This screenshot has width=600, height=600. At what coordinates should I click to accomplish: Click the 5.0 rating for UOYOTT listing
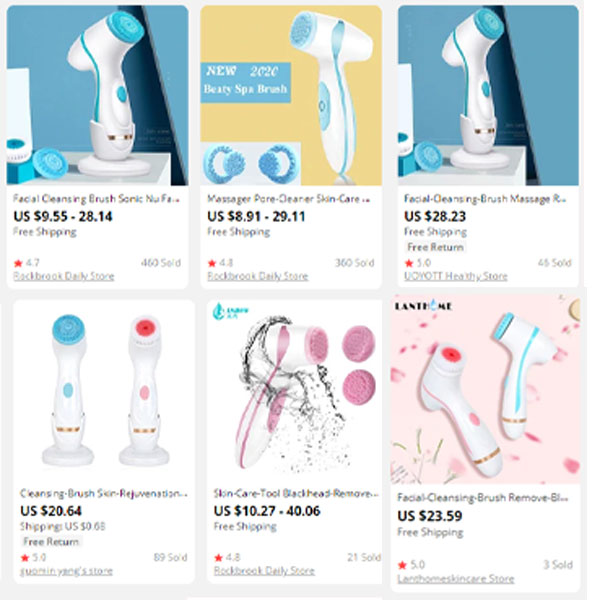coord(418,263)
